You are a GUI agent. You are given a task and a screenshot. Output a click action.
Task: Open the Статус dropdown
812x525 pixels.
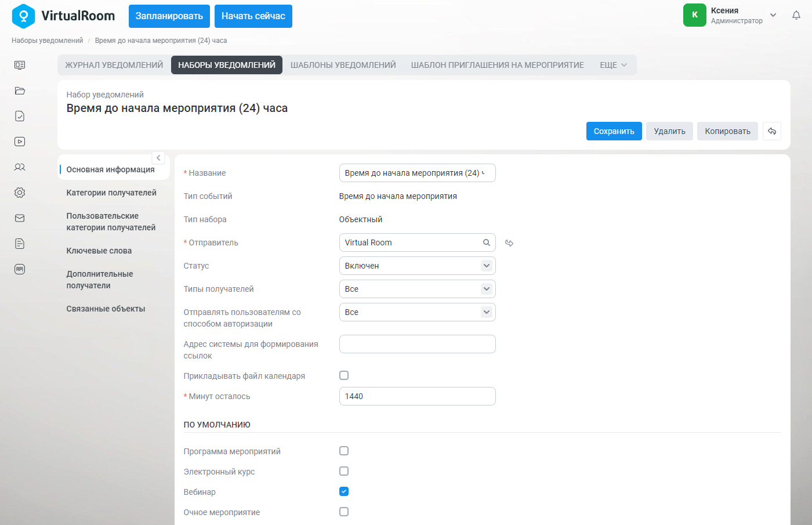[418, 266]
